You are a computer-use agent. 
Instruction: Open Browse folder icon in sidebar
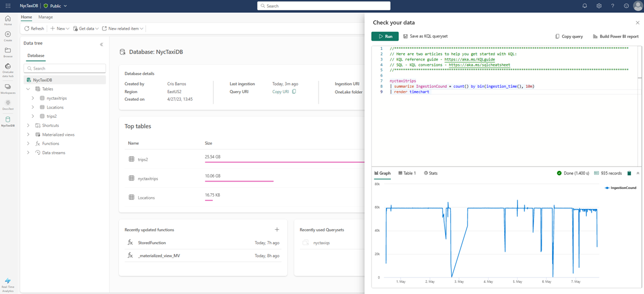[x=8, y=52]
